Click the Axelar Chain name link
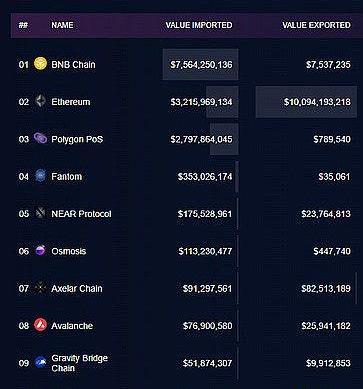This screenshot has height=389, width=363. click(x=77, y=288)
